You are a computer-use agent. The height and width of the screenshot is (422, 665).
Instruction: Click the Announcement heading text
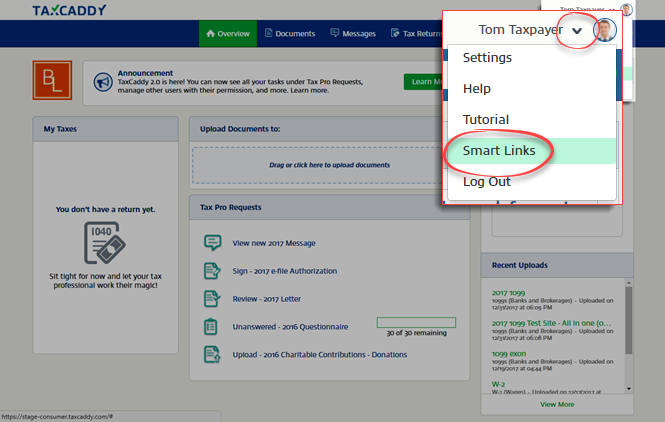[145, 73]
